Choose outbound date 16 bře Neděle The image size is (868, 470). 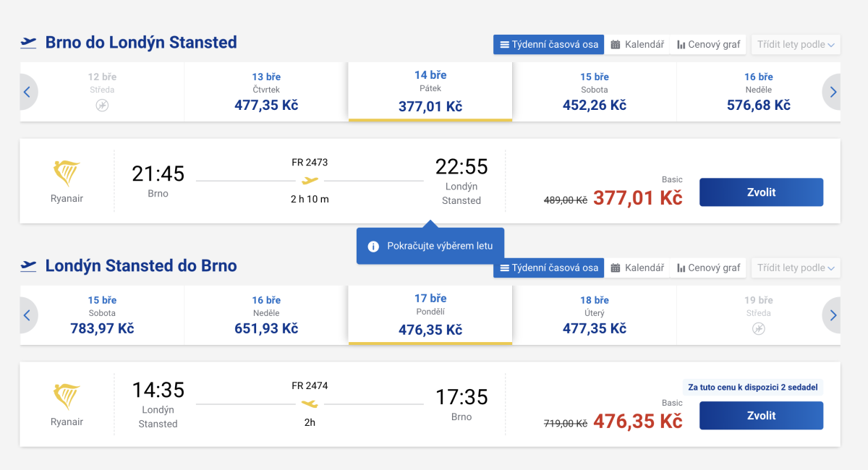(x=758, y=92)
